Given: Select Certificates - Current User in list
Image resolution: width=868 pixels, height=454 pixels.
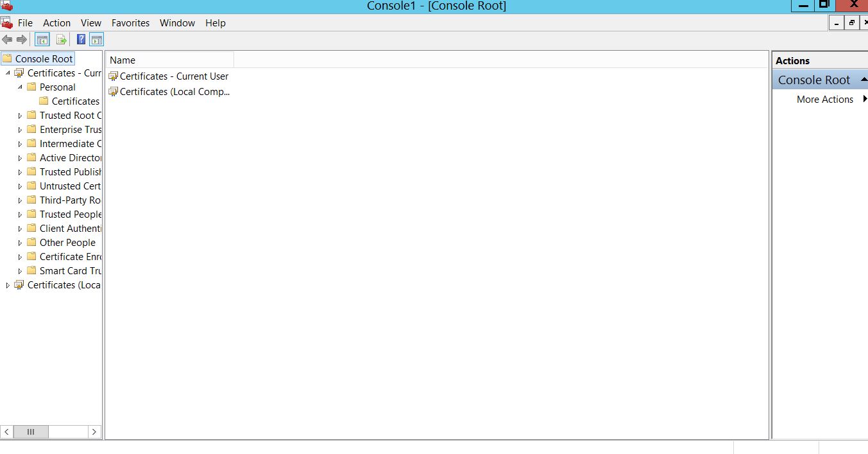Looking at the screenshot, I should click(174, 76).
